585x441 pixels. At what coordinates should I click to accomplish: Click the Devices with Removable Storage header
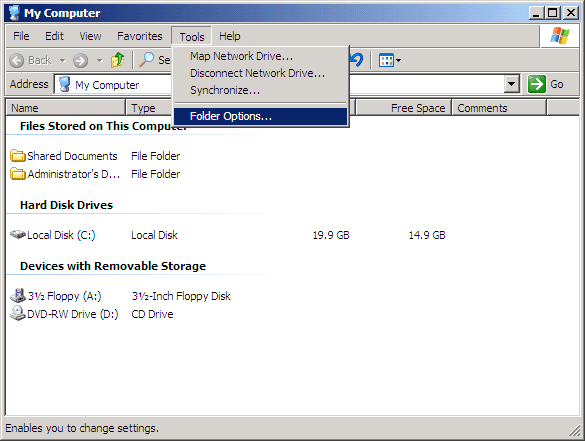[113, 266]
